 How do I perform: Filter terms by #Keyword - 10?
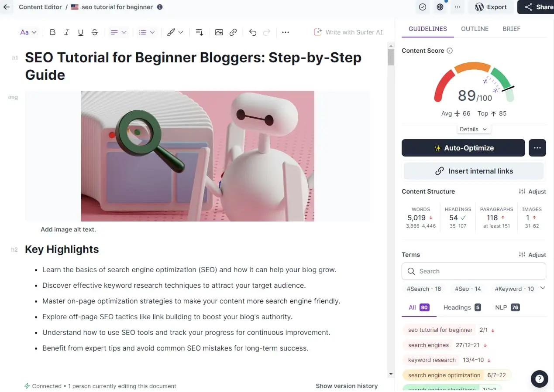click(514, 289)
